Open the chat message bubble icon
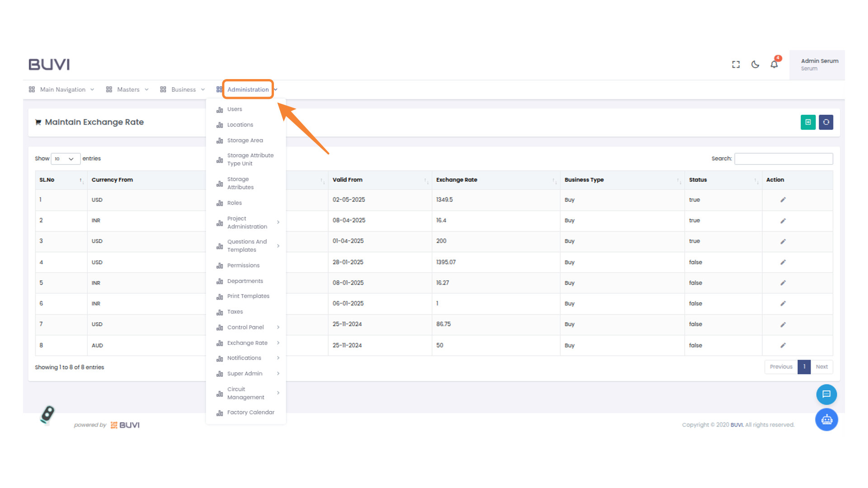 pyautogui.click(x=826, y=394)
